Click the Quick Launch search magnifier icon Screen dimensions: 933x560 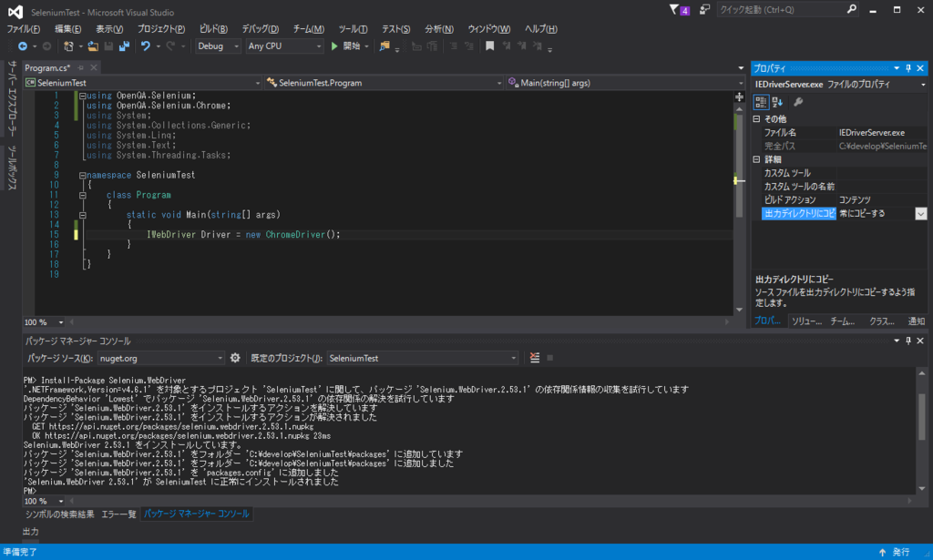click(x=852, y=9)
